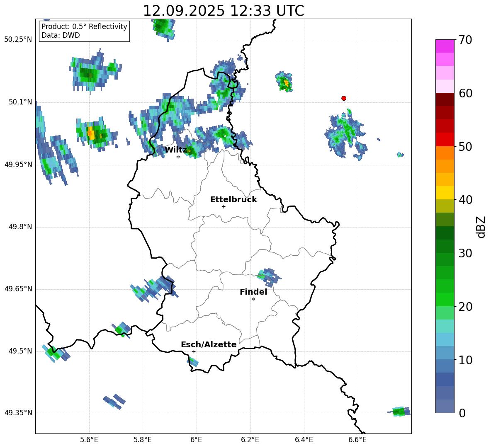Screen dimensions: 491x448
Task: Click the 5.6°E longitude label
Action: point(89,440)
